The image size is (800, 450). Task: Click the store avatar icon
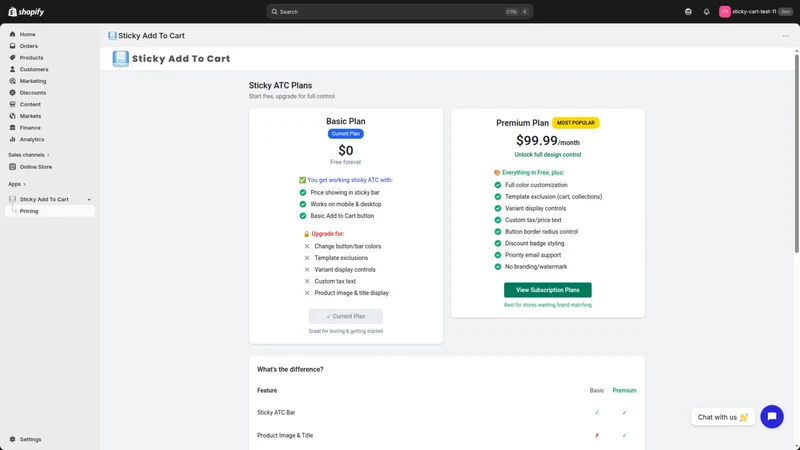[x=724, y=12]
